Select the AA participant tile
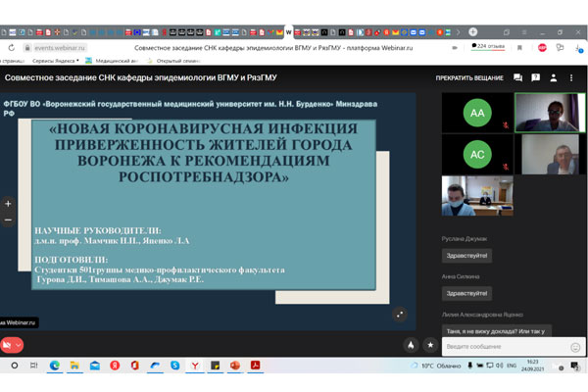 pos(477,113)
